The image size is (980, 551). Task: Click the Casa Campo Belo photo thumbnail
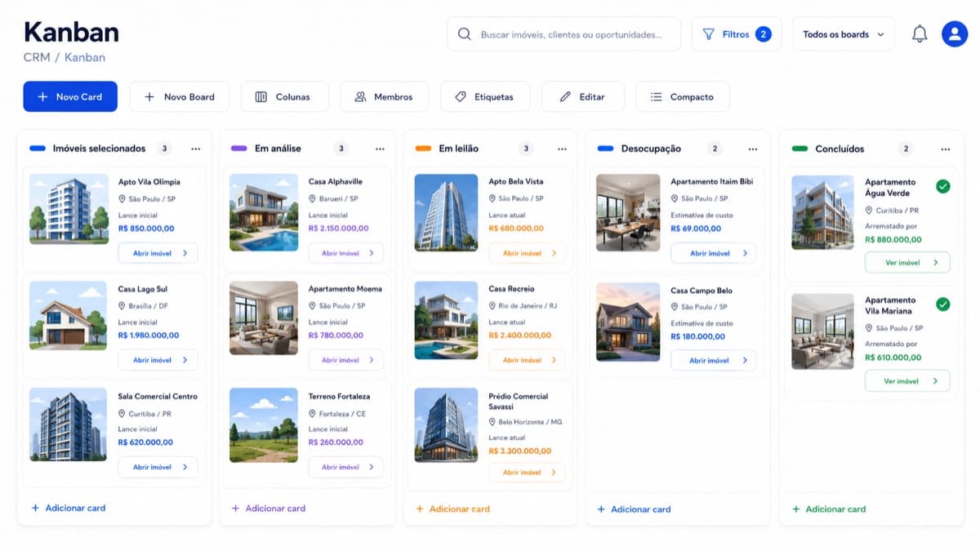pyautogui.click(x=628, y=322)
